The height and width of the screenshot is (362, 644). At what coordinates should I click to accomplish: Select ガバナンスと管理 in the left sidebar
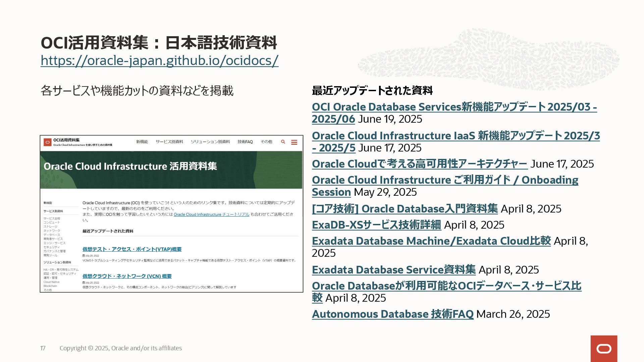point(54,251)
